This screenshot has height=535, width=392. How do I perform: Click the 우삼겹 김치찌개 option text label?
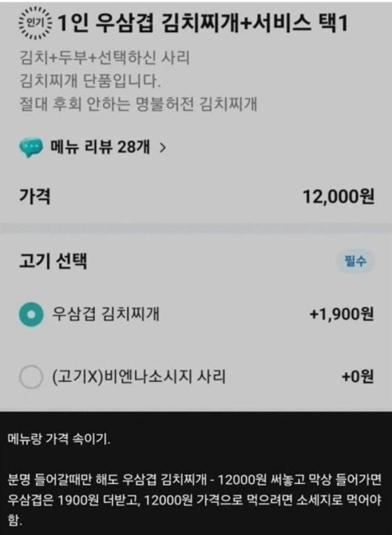[105, 315]
